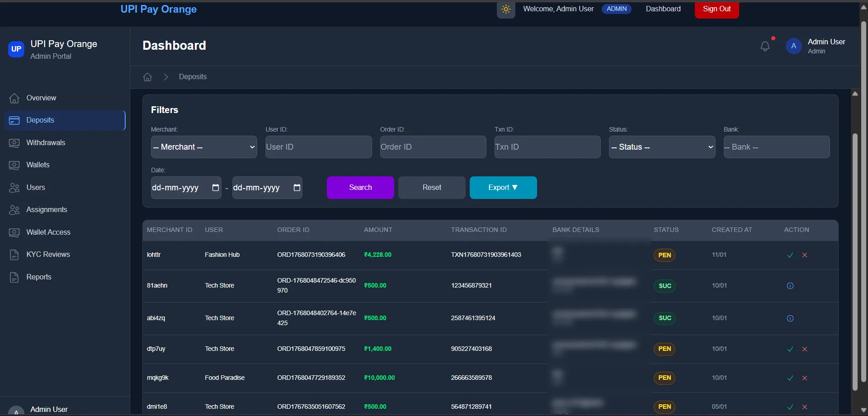Open the KYC Reviews page

65,255
